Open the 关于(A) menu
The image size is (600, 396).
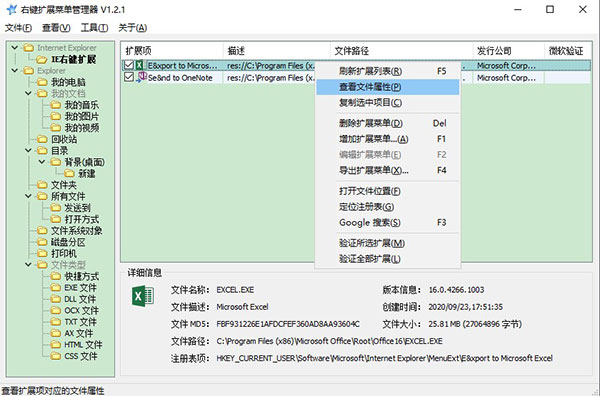132,28
